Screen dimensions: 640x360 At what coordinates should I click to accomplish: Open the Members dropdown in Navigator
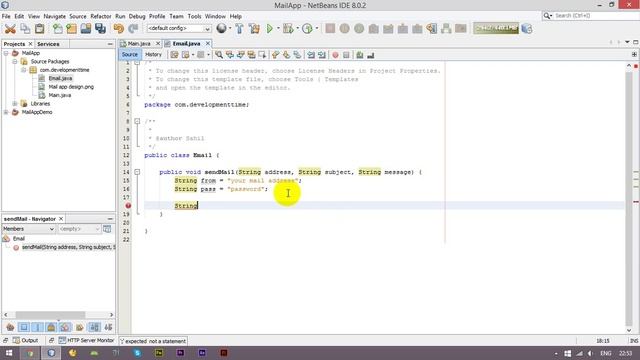coord(29,229)
